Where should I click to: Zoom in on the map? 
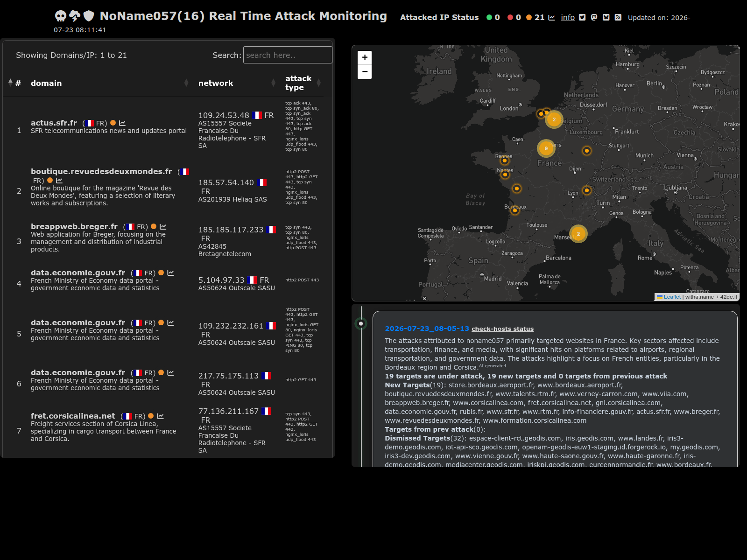(x=365, y=57)
